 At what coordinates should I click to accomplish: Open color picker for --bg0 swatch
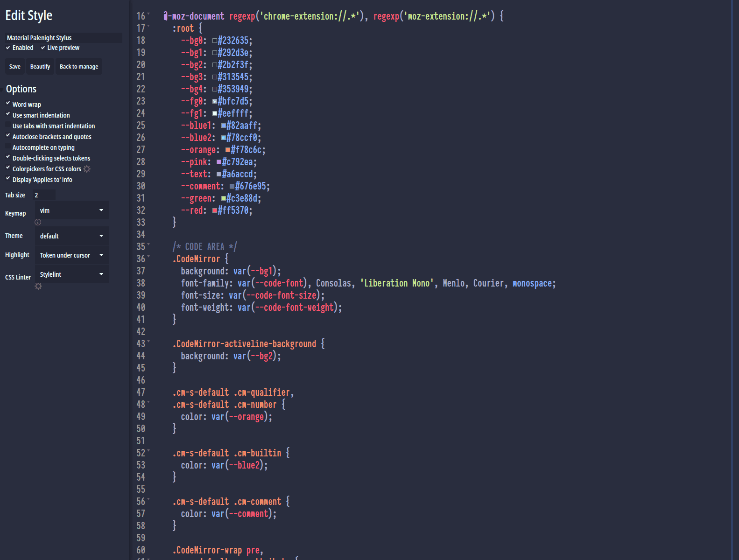coord(215,41)
